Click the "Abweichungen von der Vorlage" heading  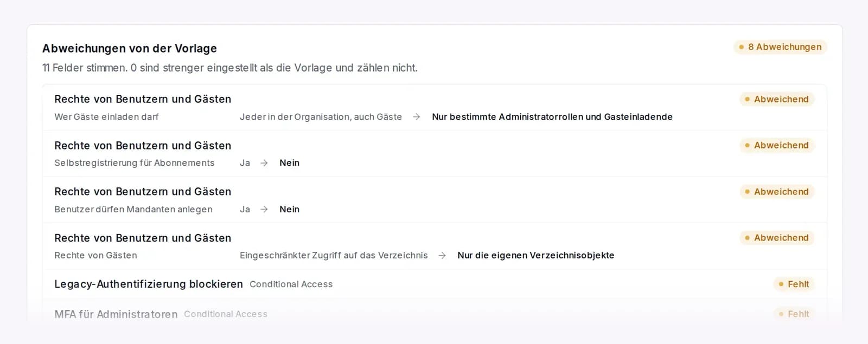tap(130, 48)
